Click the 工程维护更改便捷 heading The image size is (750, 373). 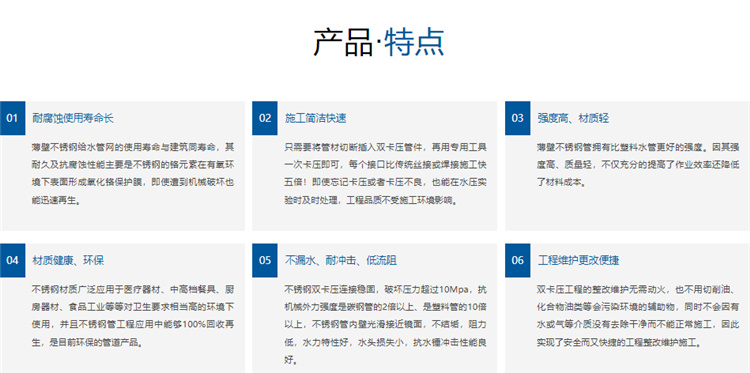[579, 261]
